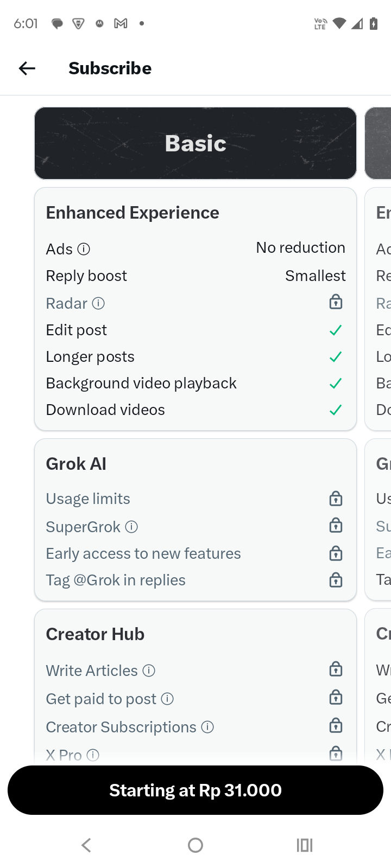This screenshot has height=868, width=391.
Task: Tap the back arrow beside Subscribe
Action: (27, 68)
